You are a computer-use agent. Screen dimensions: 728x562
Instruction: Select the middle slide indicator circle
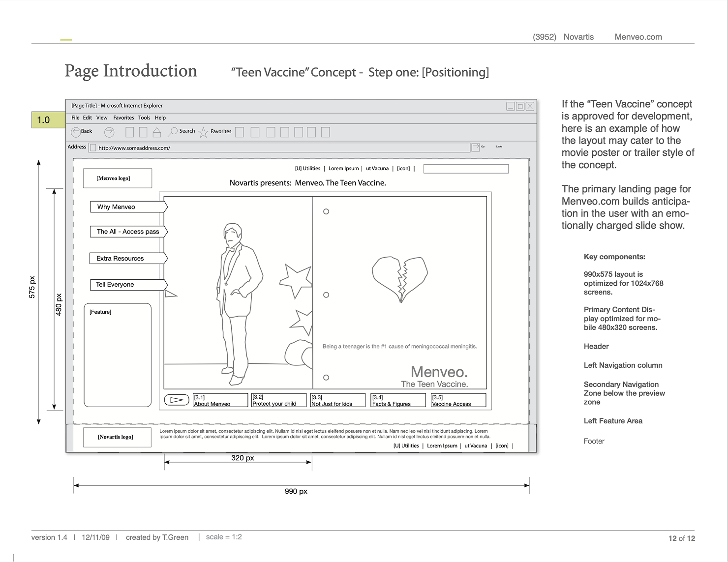pos(326,295)
